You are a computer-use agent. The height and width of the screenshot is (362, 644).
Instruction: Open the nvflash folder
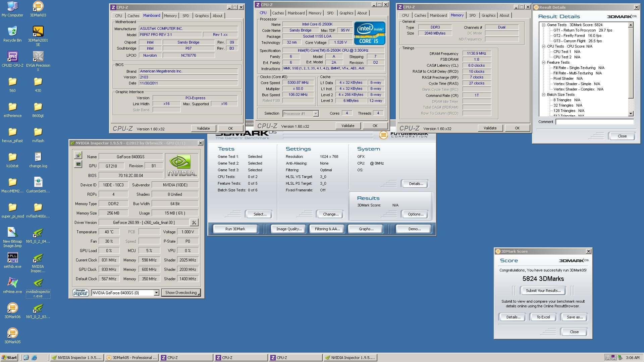click(x=38, y=135)
